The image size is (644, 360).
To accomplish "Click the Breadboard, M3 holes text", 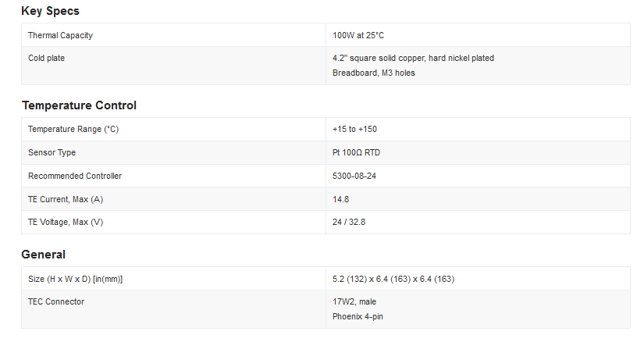I will (374, 73).
